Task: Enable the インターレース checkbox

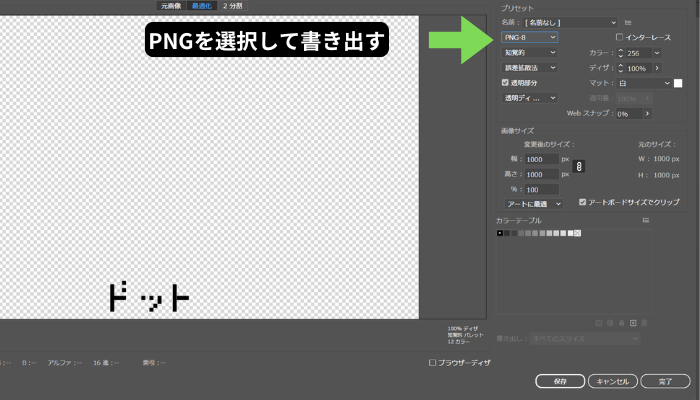Action: 619,37
